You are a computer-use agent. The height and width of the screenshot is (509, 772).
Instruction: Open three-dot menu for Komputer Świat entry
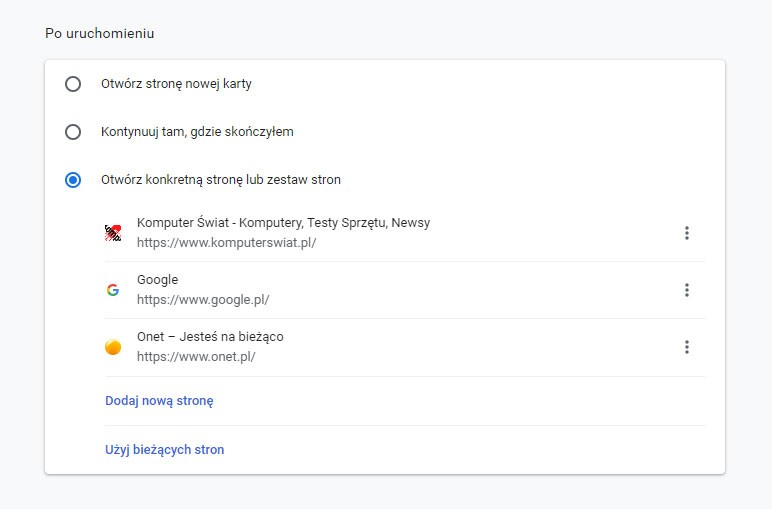click(x=687, y=233)
